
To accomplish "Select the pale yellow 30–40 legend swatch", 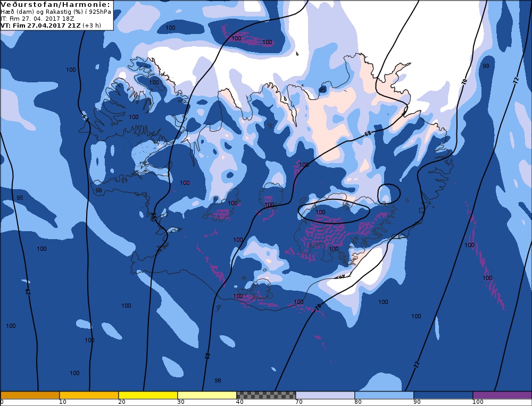I will (207, 395).
